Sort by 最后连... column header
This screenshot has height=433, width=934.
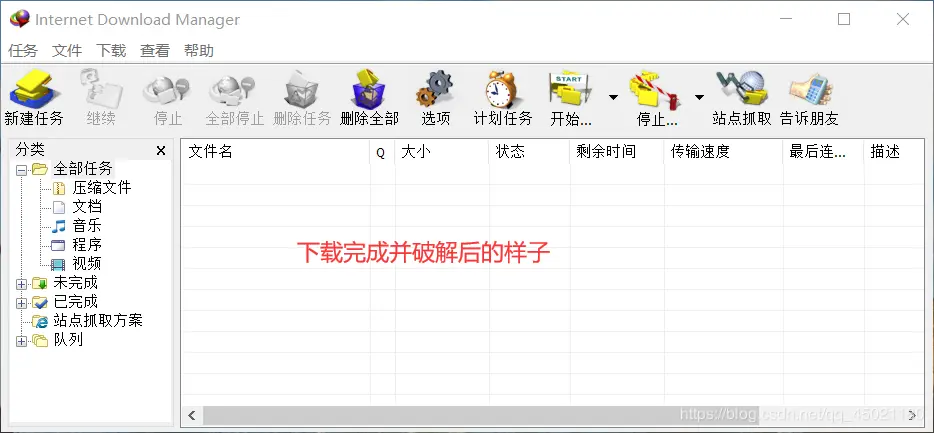pyautogui.click(x=823, y=152)
